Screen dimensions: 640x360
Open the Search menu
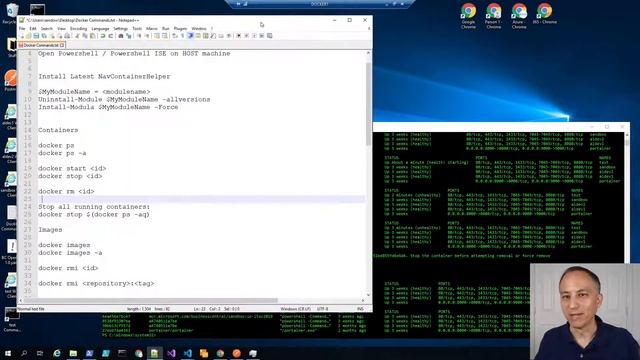point(47,29)
